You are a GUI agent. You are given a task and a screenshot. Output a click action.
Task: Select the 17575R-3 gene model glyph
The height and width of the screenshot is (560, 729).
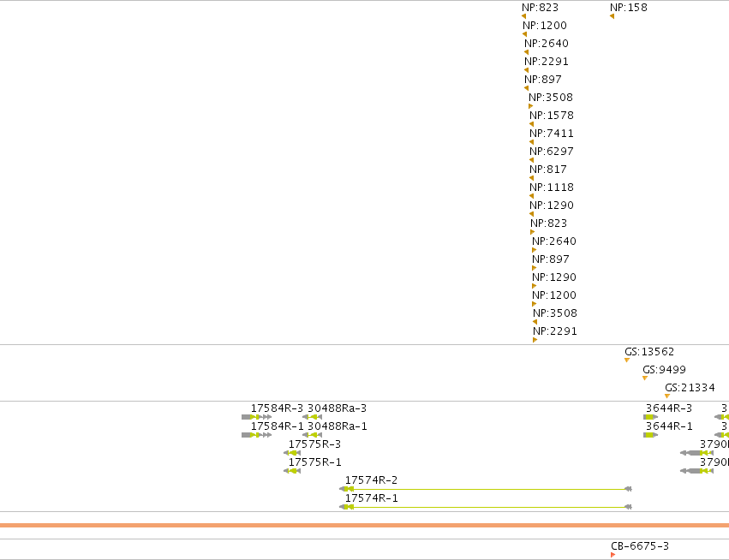click(292, 453)
